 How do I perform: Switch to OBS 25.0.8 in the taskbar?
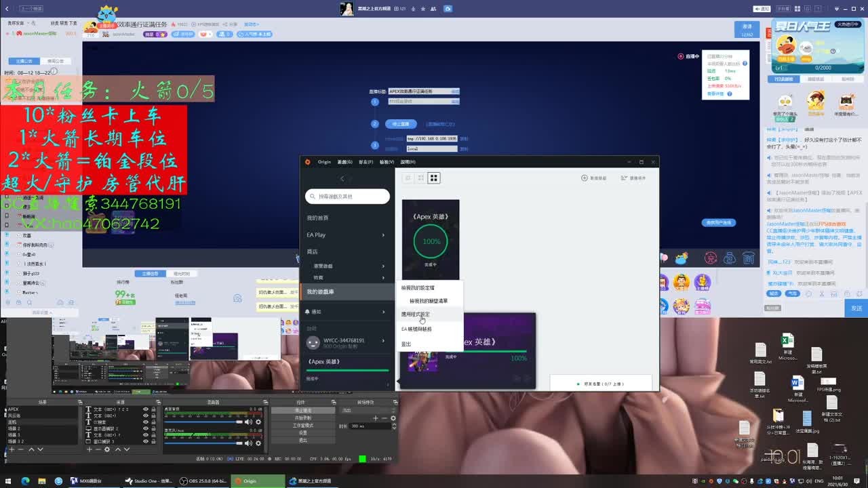pos(203,481)
